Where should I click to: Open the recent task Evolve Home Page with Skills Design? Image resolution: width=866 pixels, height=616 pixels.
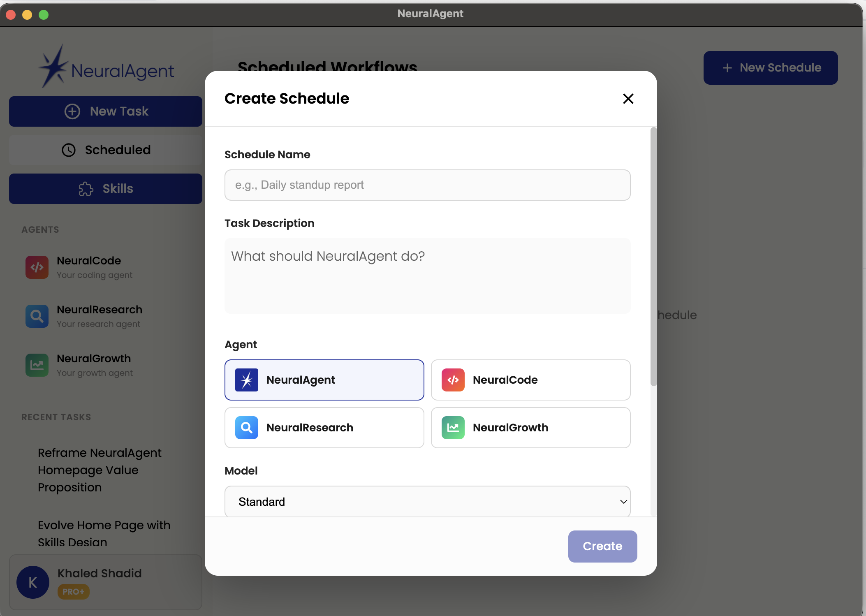[x=104, y=533]
